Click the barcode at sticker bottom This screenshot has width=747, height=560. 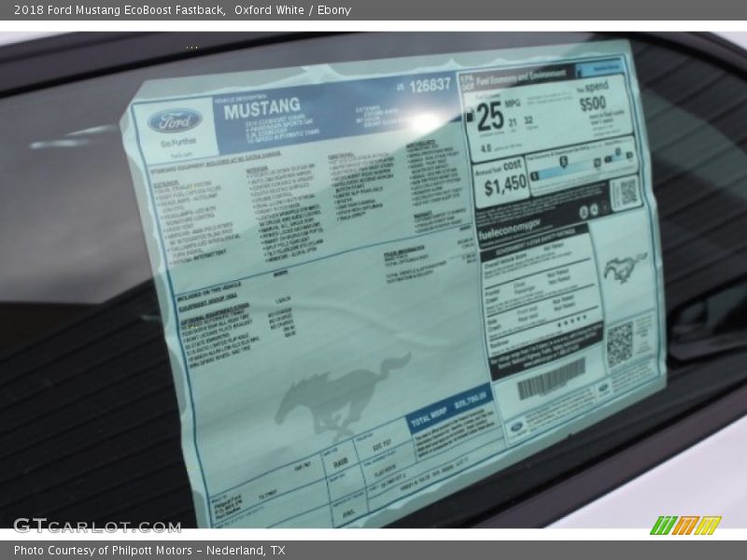pyautogui.click(x=552, y=379)
